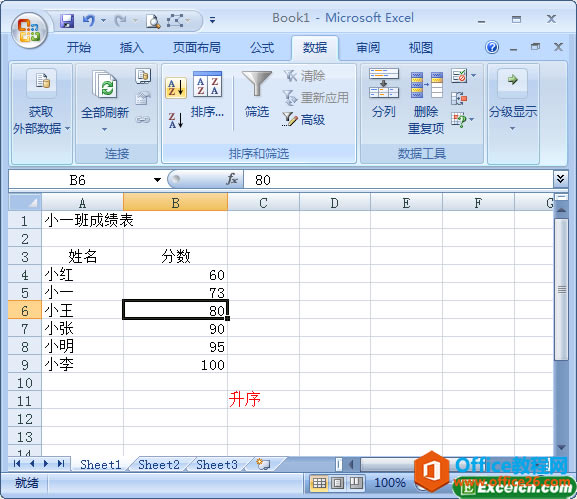Viewport: 577px width, 499px height.
Task: Click the Refresh All (全部刷新) icon
Action: pyautogui.click(x=105, y=100)
